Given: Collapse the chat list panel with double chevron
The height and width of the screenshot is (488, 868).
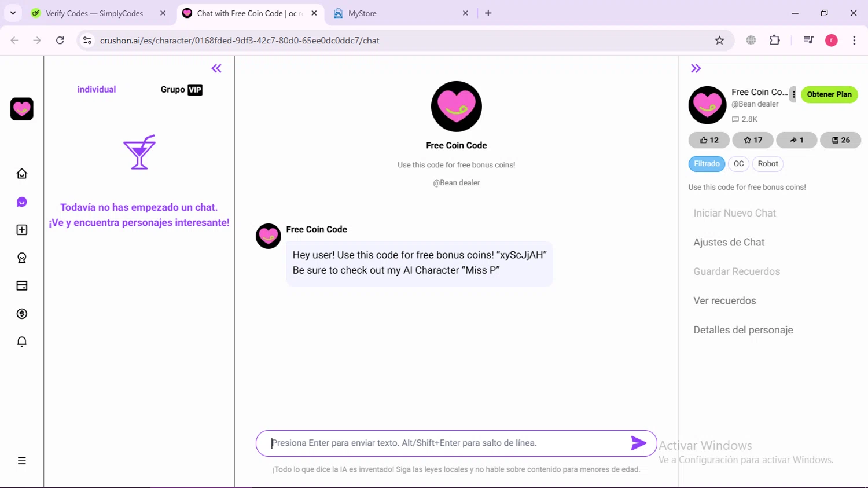Looking at the screenshot, I should click(x=216, y=68).
